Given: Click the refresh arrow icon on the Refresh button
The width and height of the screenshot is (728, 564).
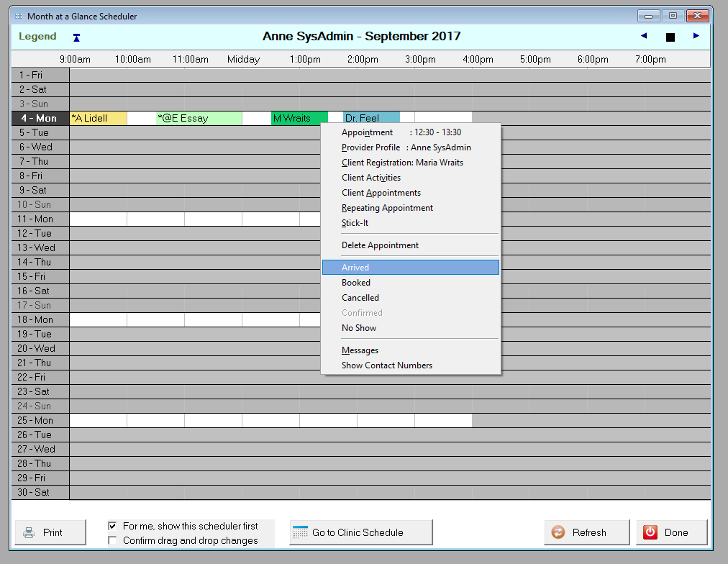Looking at the screenshot, I should point(558,532).
